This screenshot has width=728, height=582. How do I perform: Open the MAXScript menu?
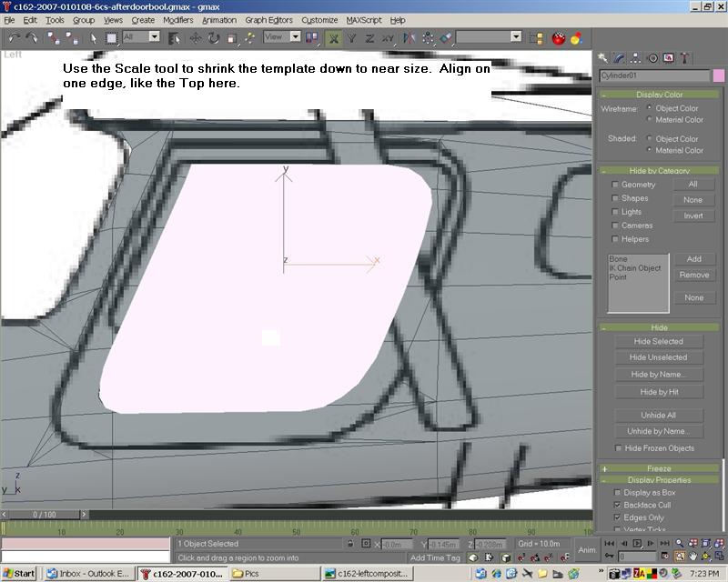pos(363,20)
